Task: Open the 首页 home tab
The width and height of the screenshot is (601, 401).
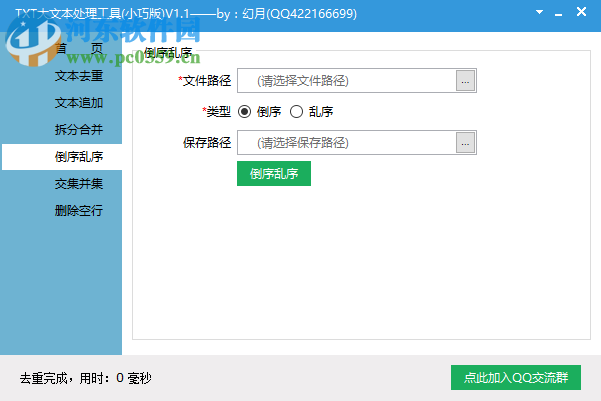Action: [79, 49]
